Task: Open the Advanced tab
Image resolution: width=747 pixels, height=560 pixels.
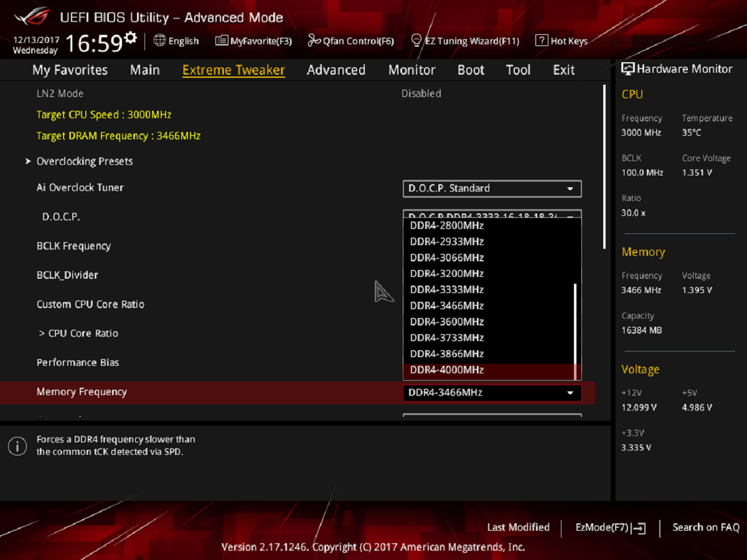Action: [336, 70]
